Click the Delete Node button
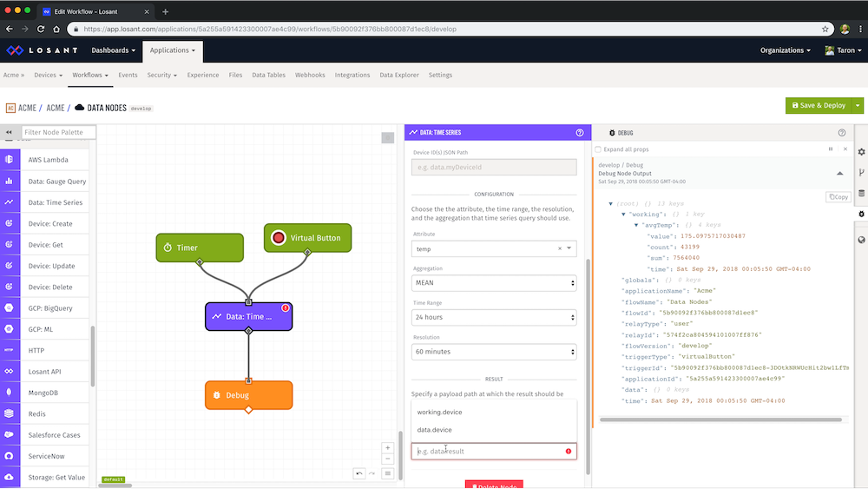 (x=494, y=485)
